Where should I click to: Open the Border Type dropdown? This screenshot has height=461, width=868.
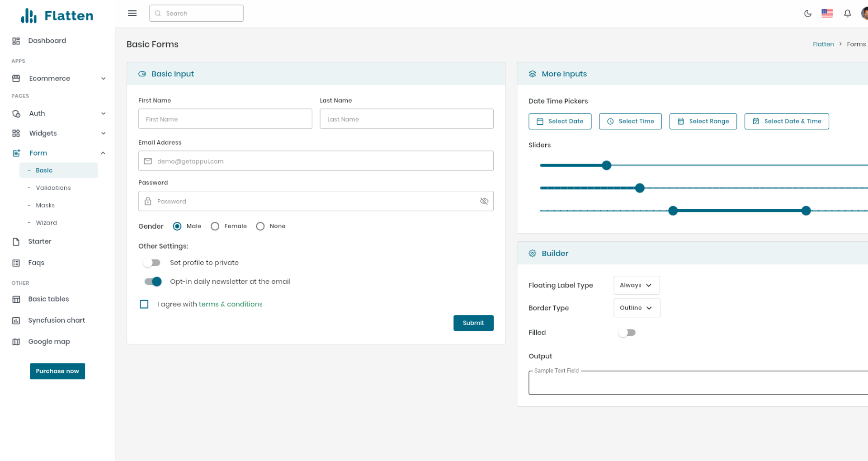pos(637,308)
